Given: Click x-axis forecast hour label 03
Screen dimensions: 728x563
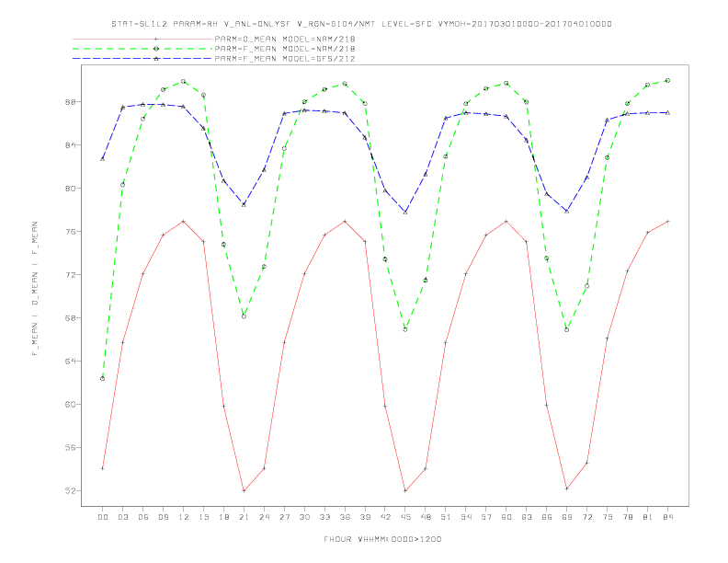Looking at the screenshot, I should 122,517.
